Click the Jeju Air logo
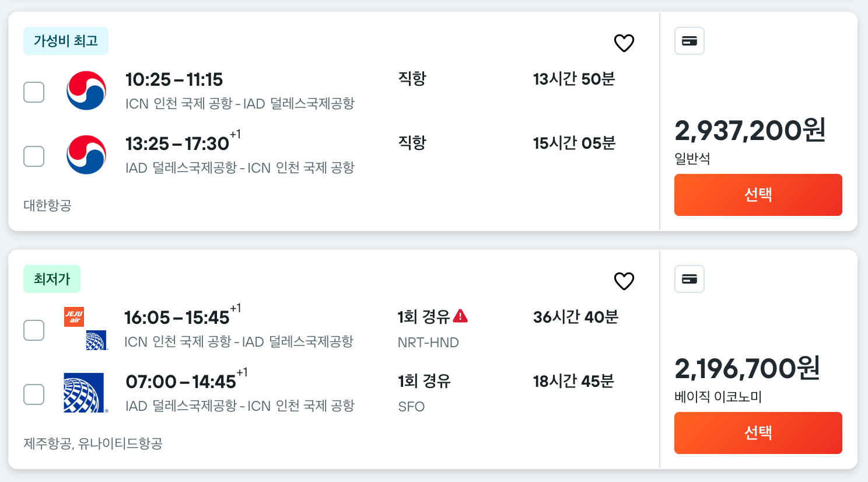The width and height of the screenshot is (868, 482). click(x=73, y=317)
